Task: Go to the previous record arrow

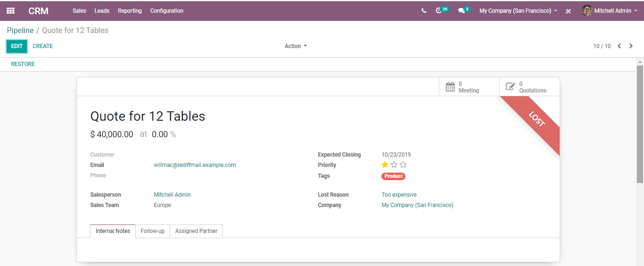Action: (619, 46)
